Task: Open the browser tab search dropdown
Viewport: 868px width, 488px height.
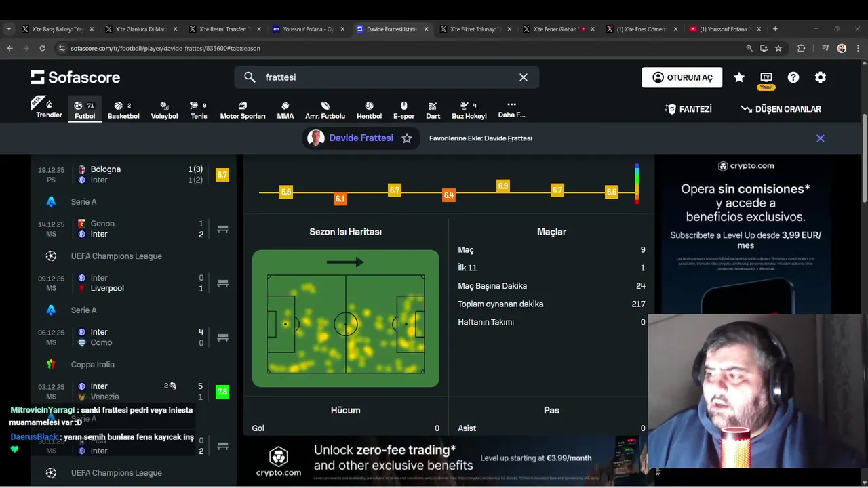Action: [x=9, y=29]
